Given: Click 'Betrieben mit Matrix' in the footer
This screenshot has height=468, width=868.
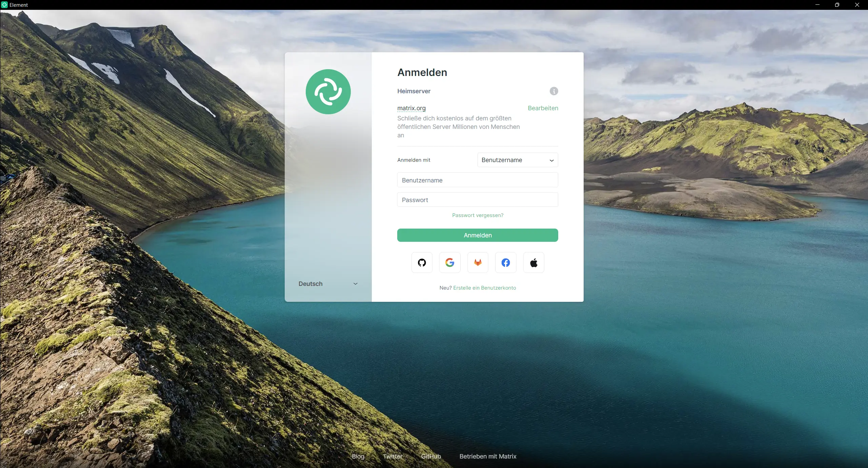Looking at the screenshot, I should pyautogui.click(x=488, y=456).
